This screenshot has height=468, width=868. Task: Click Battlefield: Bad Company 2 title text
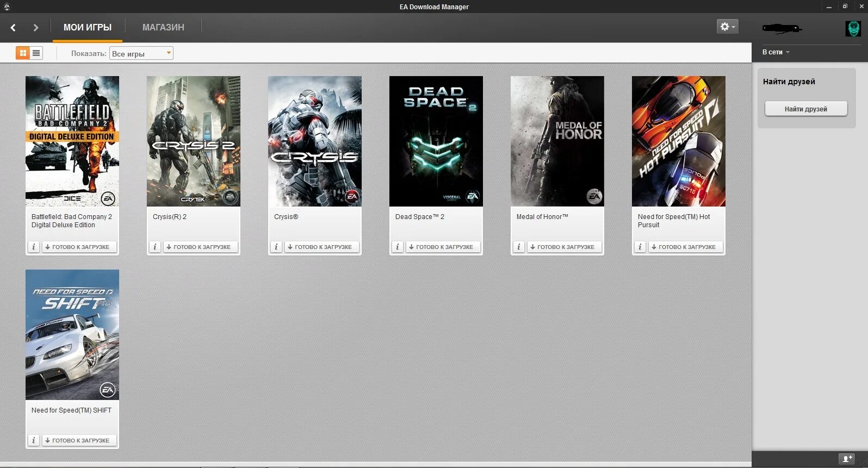[72, 221]
